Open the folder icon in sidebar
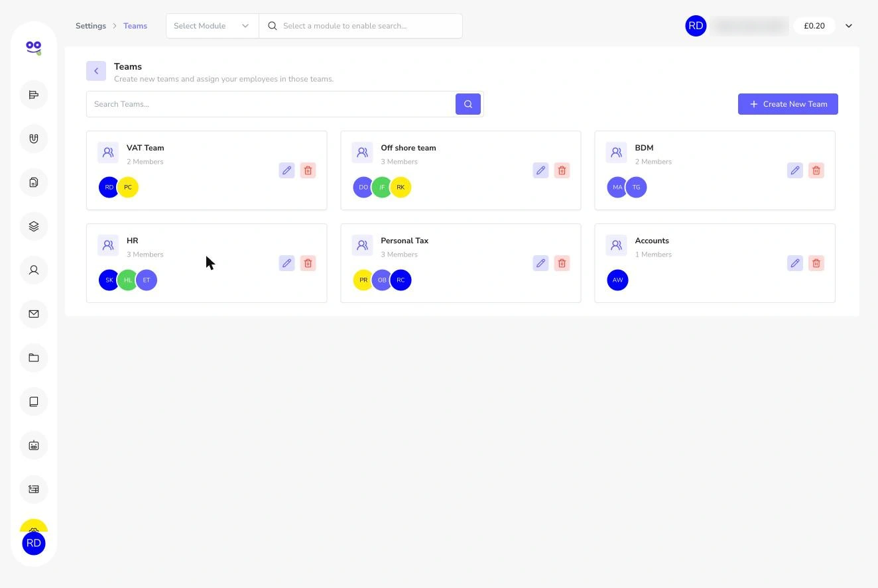 34,357
